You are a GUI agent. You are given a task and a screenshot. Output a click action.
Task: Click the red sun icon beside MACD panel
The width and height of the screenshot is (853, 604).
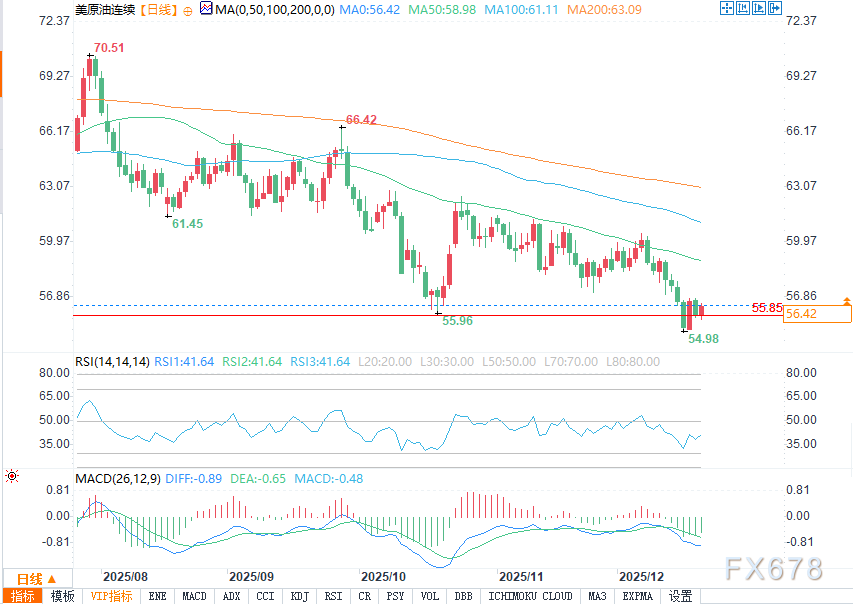coord(12,477)
